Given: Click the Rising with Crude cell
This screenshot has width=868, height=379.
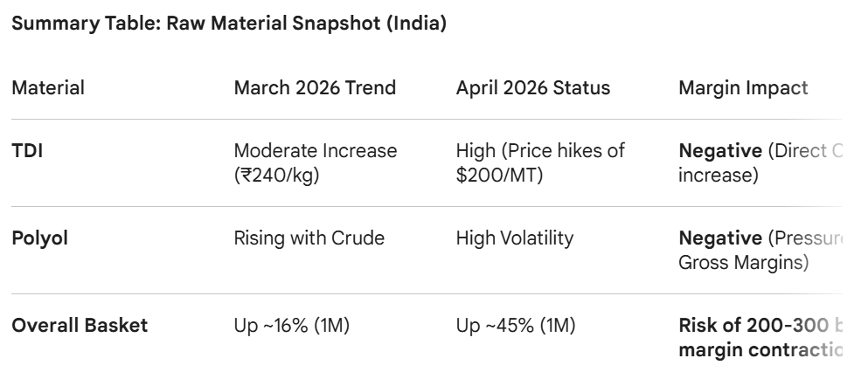Looking at the screenshot, I should coord(309,238).
